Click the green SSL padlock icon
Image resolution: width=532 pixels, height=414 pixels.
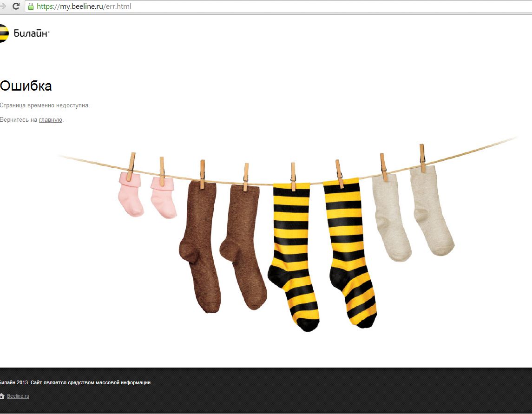[x=31, y=7]
